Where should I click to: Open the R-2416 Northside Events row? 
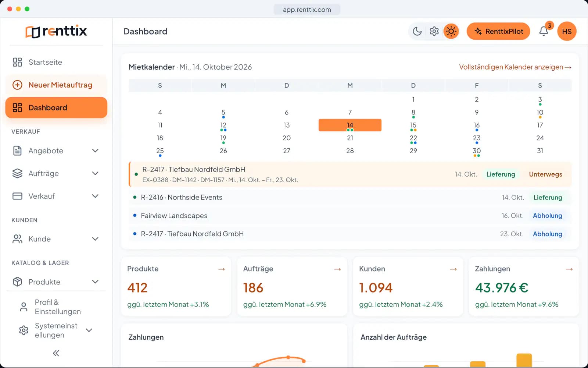[350, 198]
